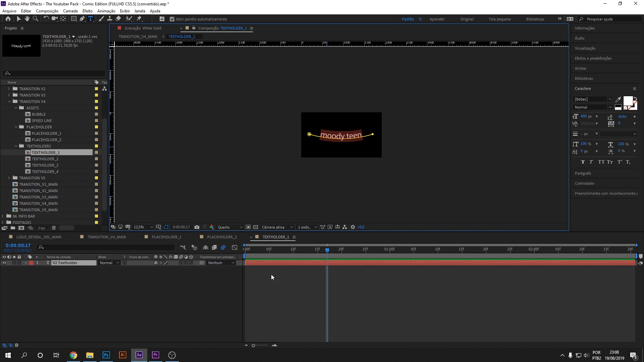Switch to the PLACEHOLDER_2 timeline tab
The height and width of the screenshot is (362, 644).
(222, 237)
